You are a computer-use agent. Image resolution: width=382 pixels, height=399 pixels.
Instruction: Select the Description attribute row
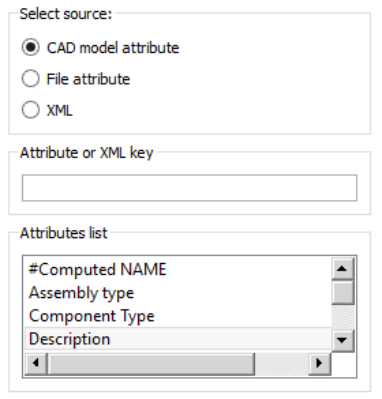[x=178, y=339]
